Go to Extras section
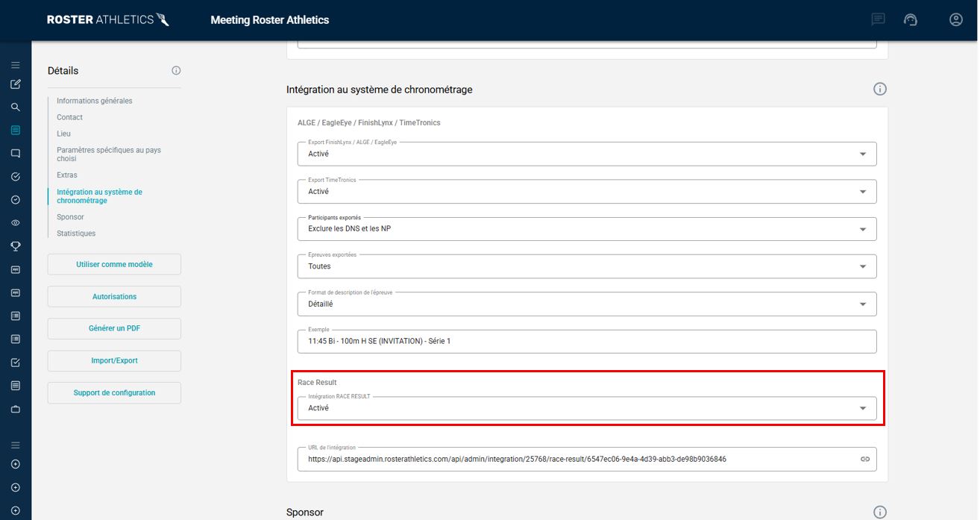 [x=66, y=175]
